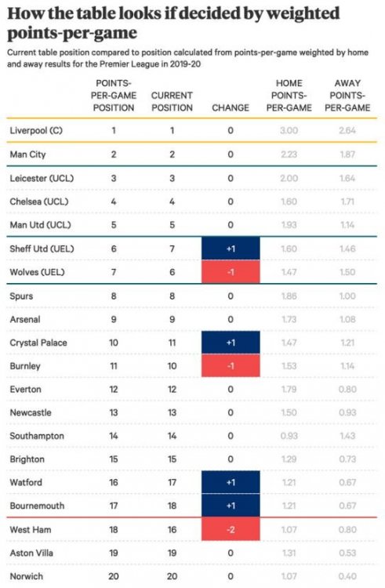Click the Home Points-Per-Game column header
This screenshot has height=588, width=385.
(289, 96)
